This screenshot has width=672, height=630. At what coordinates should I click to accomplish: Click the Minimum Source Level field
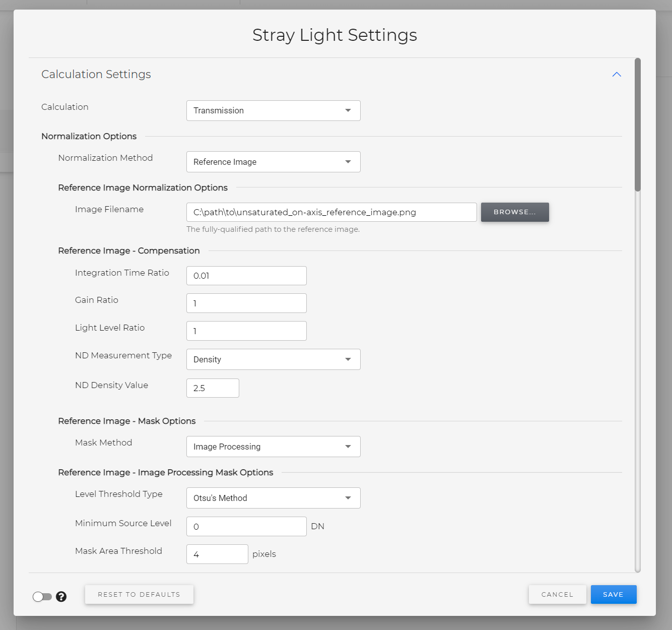[x=246, y=527]
